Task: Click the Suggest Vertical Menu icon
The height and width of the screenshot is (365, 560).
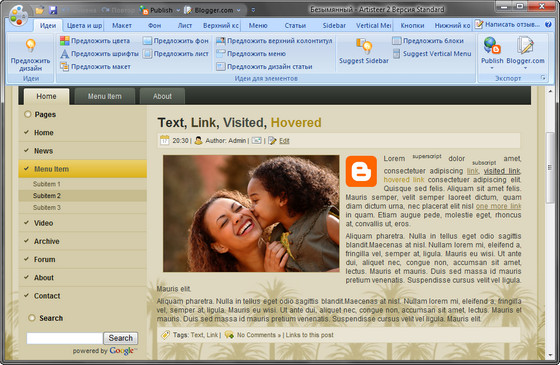Action: 396,54
